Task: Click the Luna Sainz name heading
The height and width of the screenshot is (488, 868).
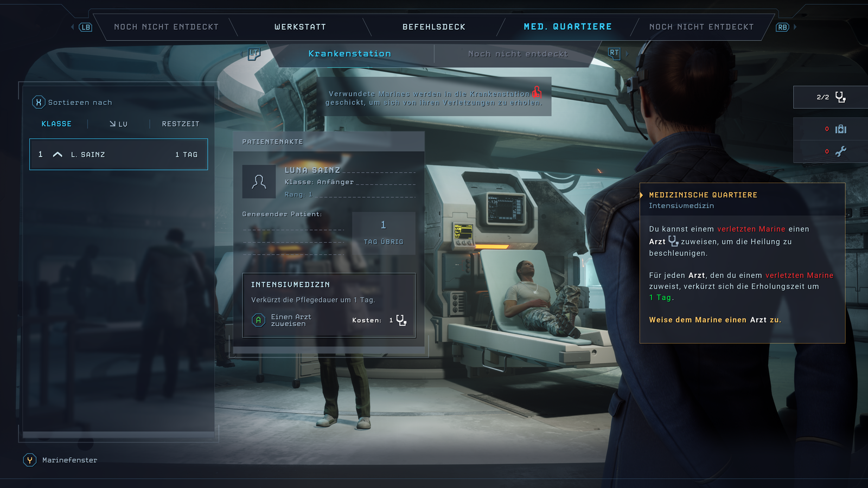Action: pyautogui.click(x=312, y=170)
